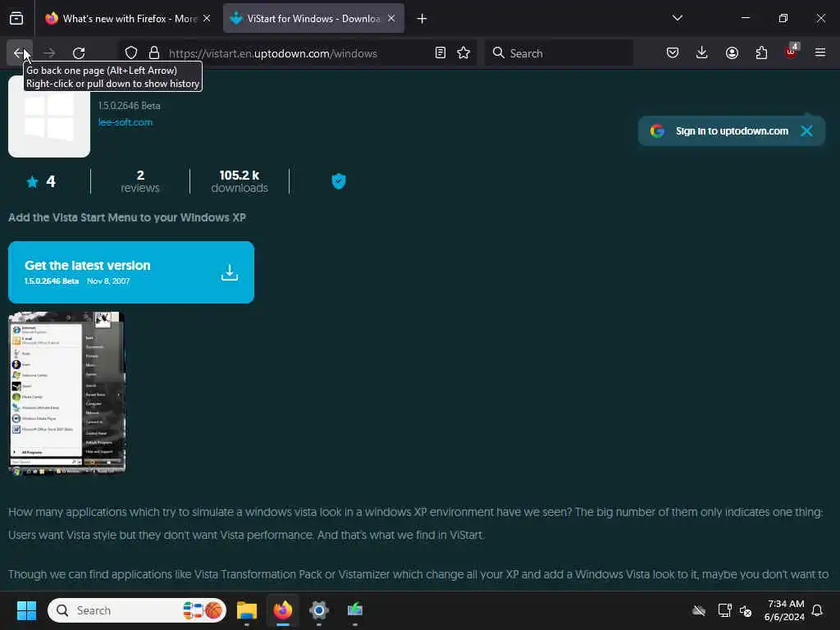Open Settings gear from taskbar
The height and width of the screenshot is (630, 840).
319,610
